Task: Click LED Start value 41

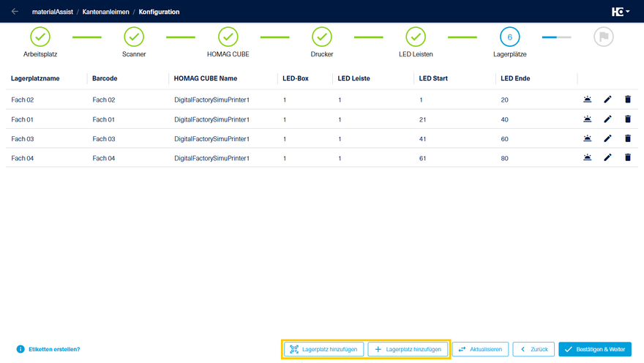Action: [x=423, y=139]
